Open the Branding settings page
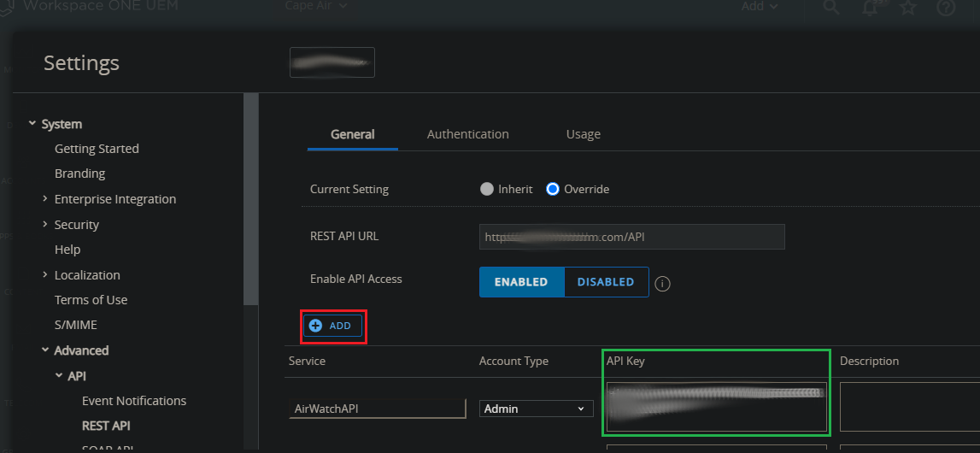This screenshot has height=453, width=980. 80,174
